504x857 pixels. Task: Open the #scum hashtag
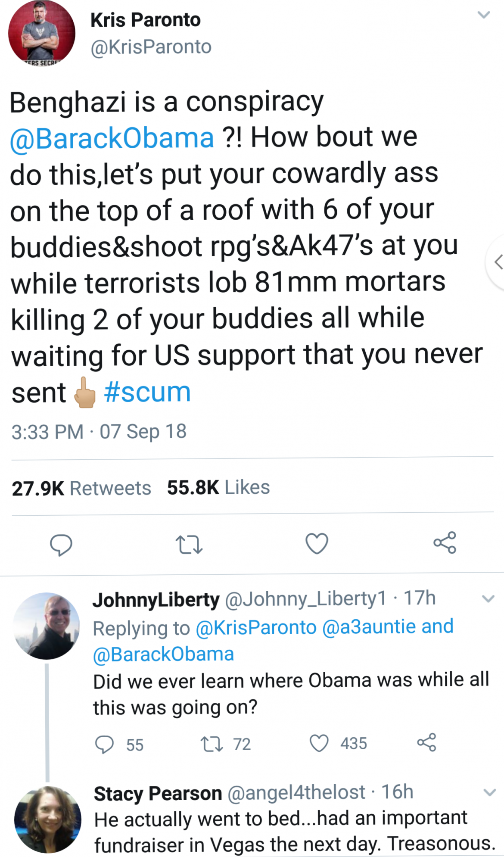coord(147,393)
